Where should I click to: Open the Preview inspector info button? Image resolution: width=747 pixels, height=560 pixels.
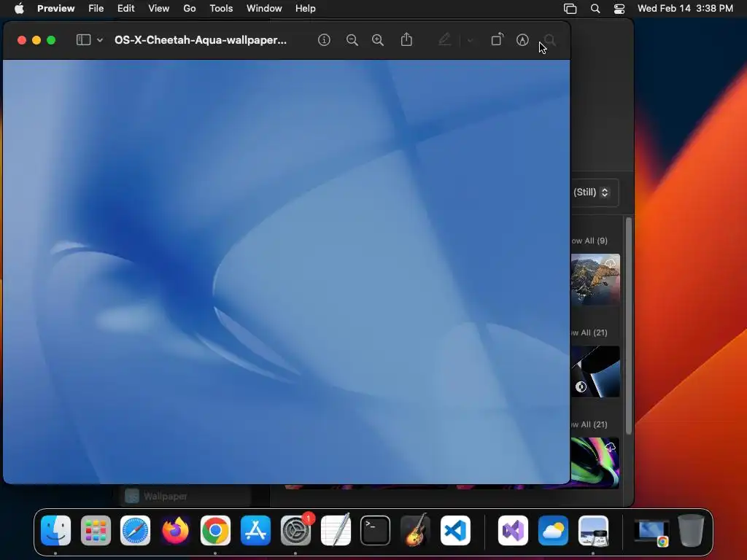[x=324, y=40]
